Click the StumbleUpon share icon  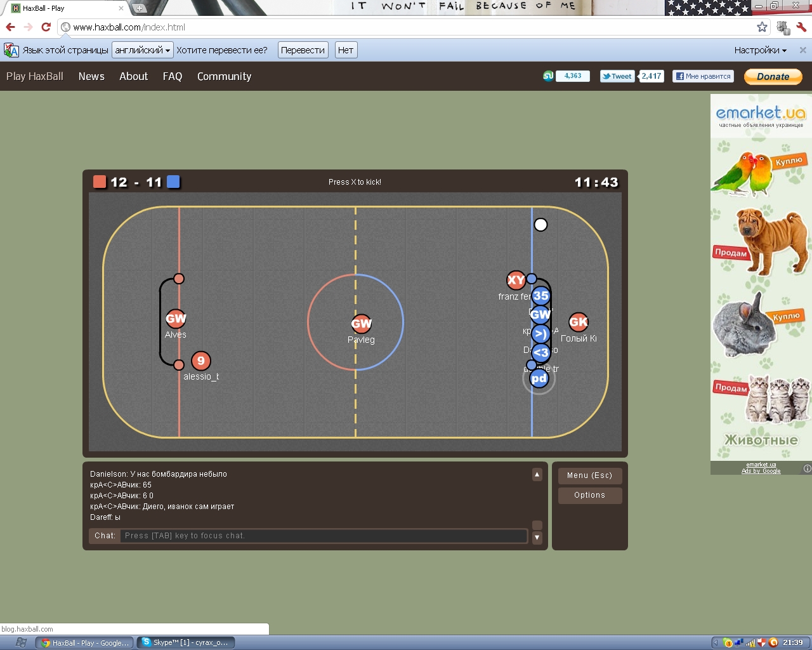click(548, 76)
